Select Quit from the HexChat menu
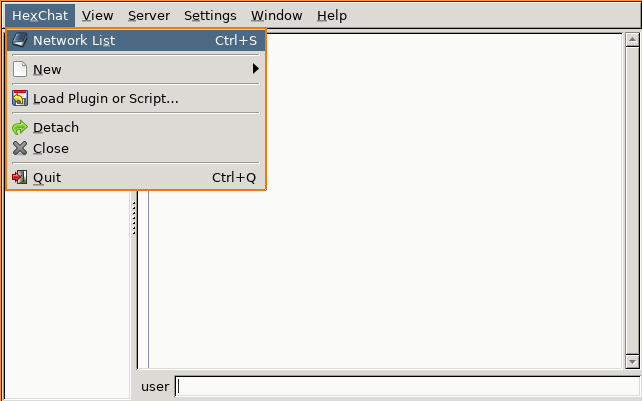642x401 pixels. coord(47,178)
